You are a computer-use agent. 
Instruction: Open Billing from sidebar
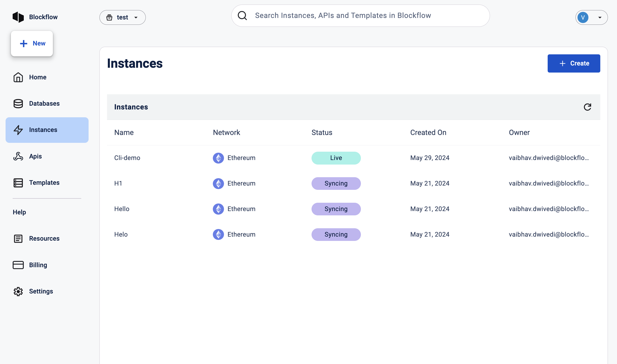coord(38,265)
